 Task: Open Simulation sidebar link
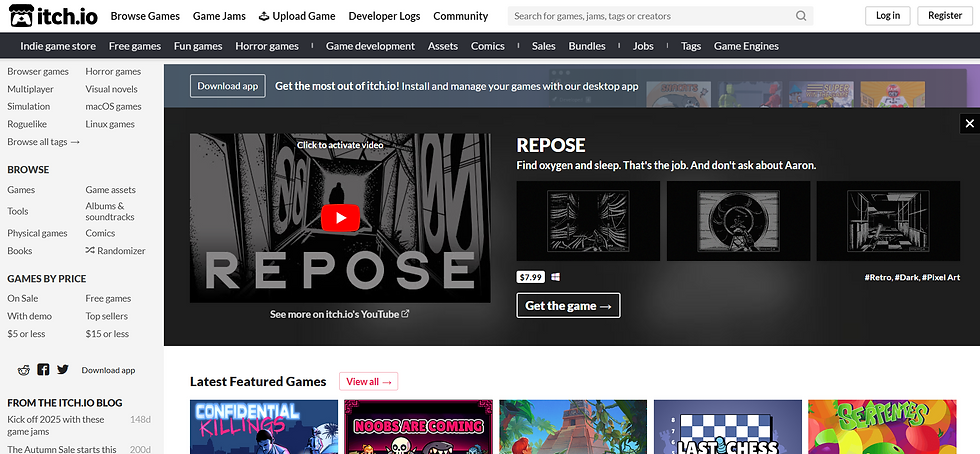(29, 106)
